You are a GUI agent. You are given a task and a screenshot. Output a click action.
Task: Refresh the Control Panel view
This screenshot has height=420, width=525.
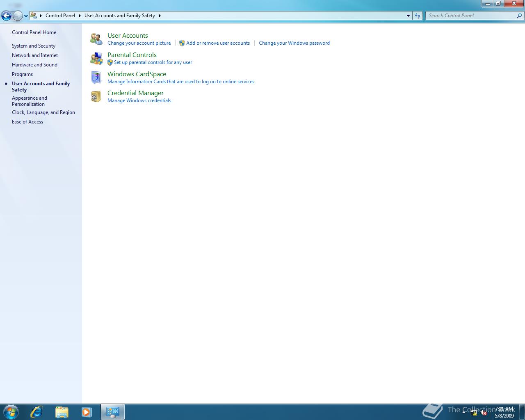[418, 16]
